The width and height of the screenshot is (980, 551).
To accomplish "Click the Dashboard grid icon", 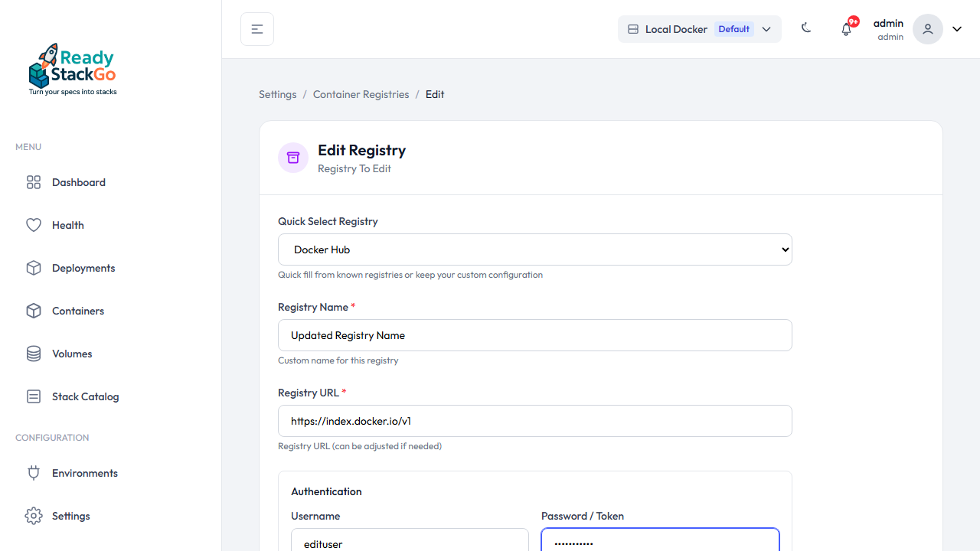I will click(x=34, y=182).
